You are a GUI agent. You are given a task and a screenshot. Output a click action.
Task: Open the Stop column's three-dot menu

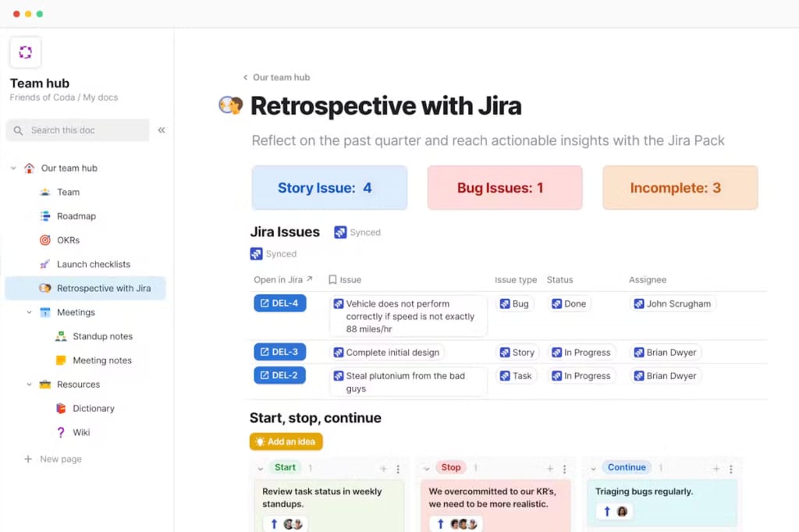click(563, 466)
